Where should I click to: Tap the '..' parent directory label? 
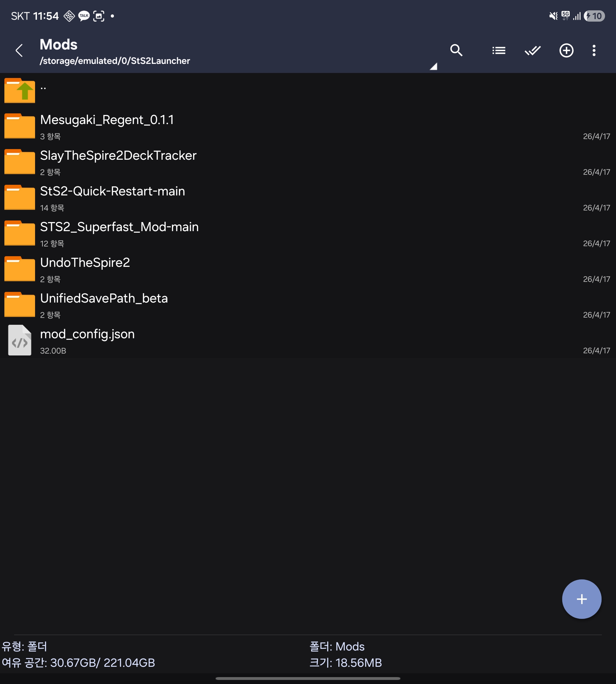pos(43,87)
